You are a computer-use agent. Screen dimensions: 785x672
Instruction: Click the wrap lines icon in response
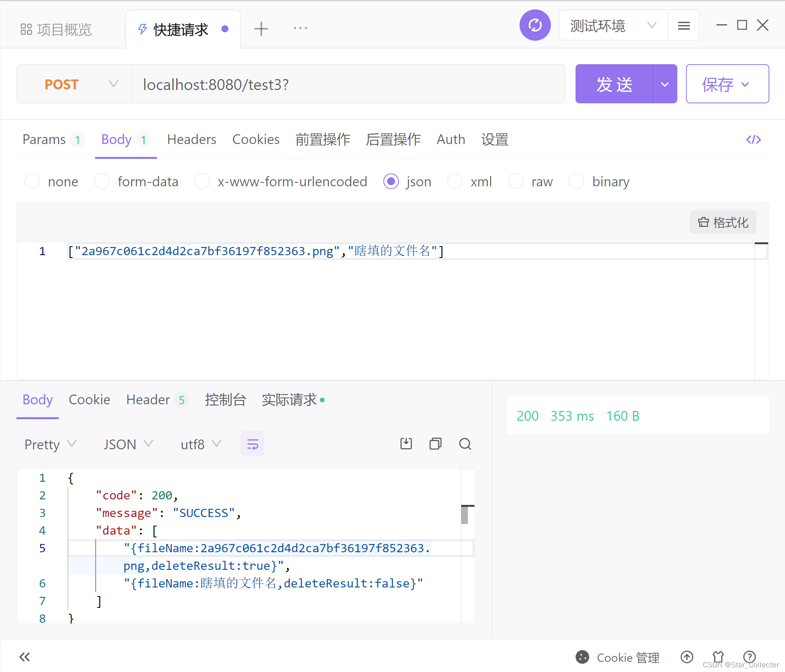pyautogui.click(x=253, y=443)
